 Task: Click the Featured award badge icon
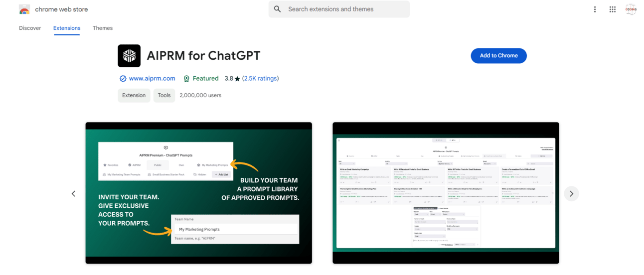pyautogui.click(x=186, y=79)
